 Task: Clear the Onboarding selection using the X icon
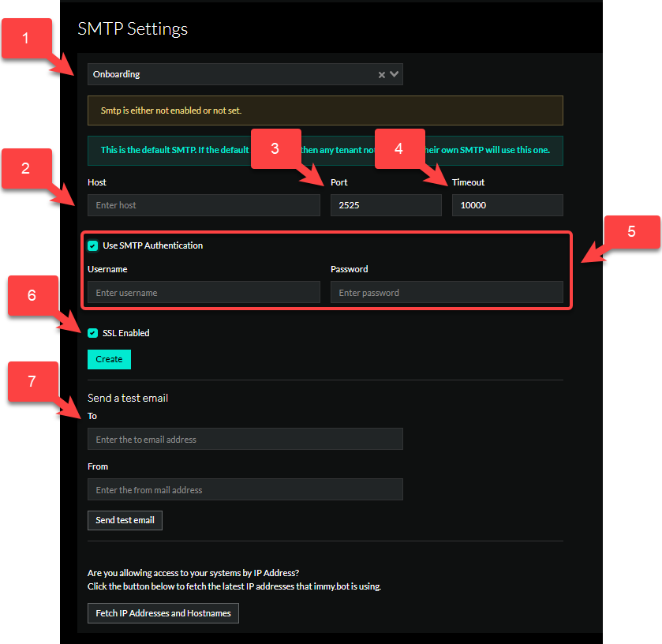click(x=384, y=73)
